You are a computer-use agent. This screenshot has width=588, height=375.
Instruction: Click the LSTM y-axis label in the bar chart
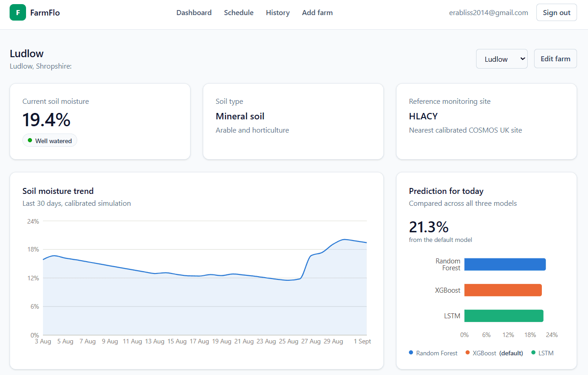click(452, 316)
